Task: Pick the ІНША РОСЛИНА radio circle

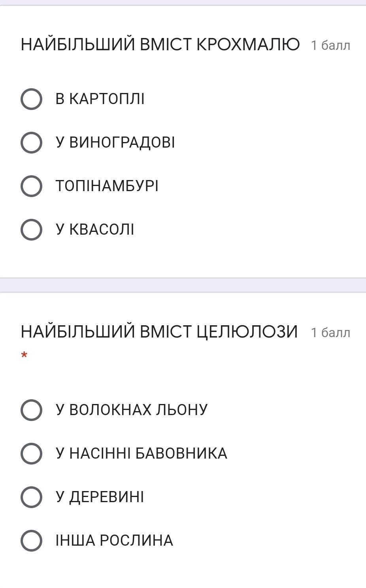Action: [31, 541]
